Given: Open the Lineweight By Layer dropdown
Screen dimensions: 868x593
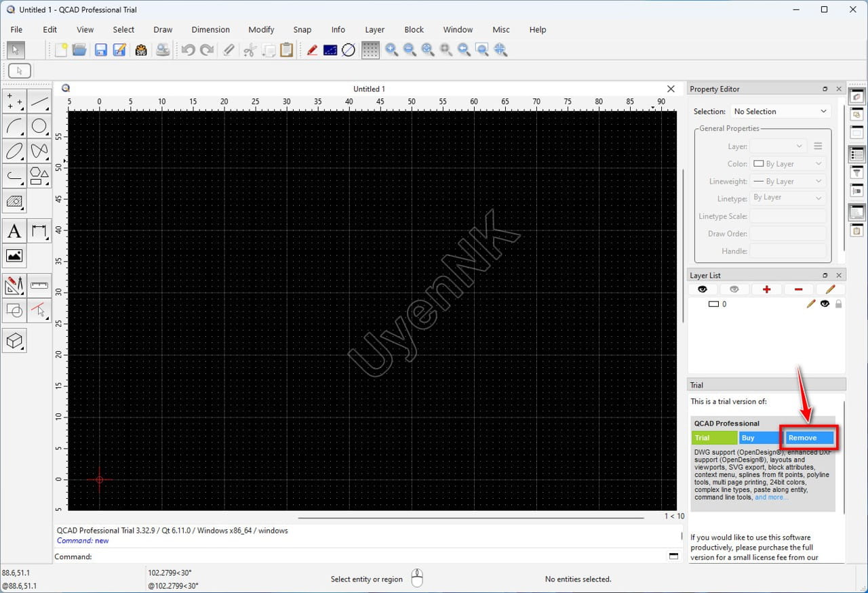Looking at the screenshot, I should pos(787,182).
